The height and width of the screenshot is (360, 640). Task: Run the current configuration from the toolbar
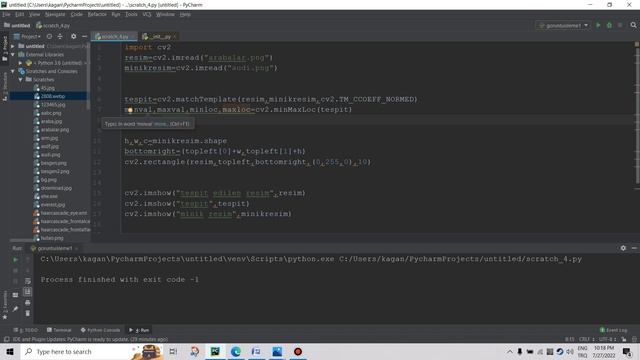click(x=598, y=25)
